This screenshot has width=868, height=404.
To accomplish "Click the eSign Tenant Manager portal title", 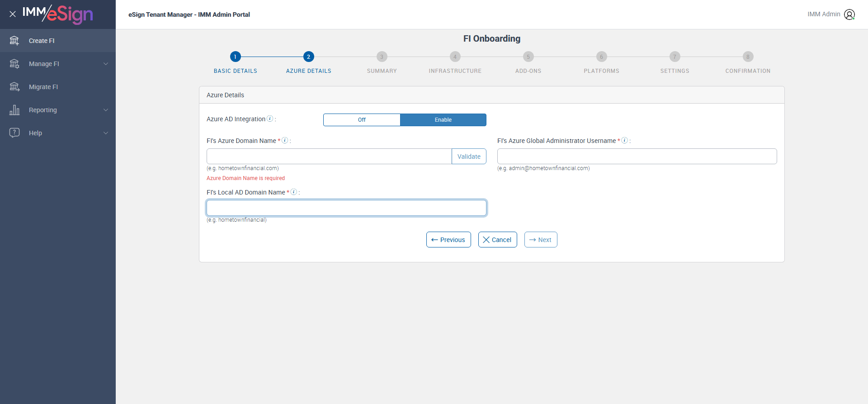I will tap(189, 14).
